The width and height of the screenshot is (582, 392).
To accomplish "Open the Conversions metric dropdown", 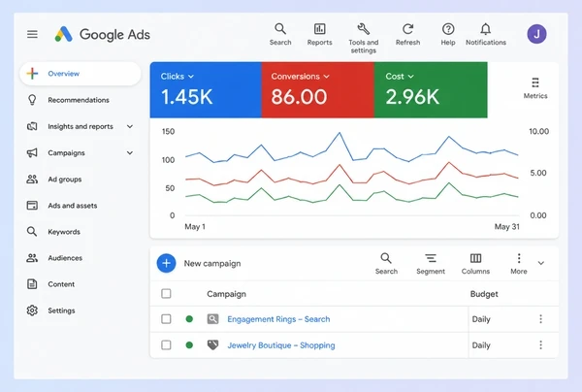I will tap(300, 76).
